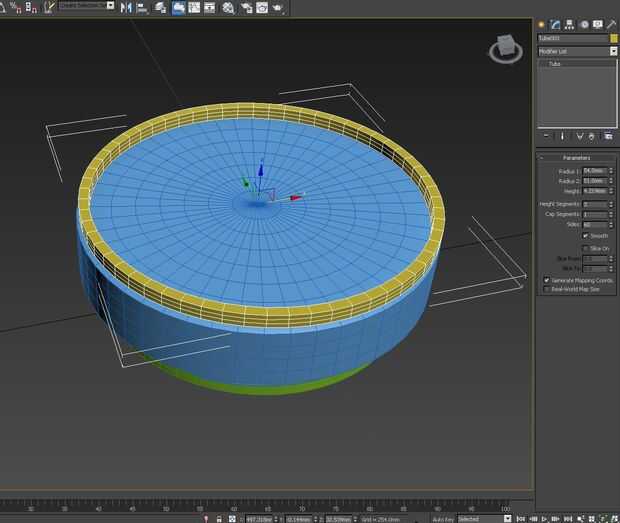This screenshot has width=620, height=523.
Task: Click the Align tool icon
Action: coord(141,7)
